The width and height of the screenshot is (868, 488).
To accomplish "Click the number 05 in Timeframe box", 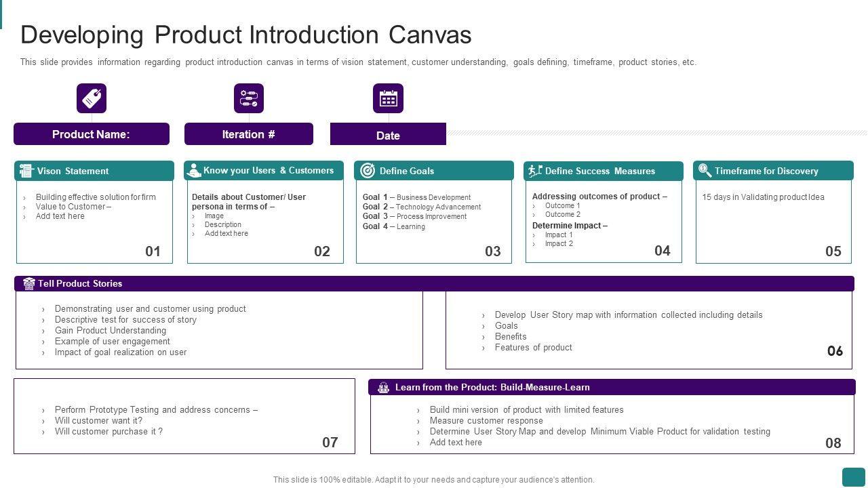I will 833,251.
